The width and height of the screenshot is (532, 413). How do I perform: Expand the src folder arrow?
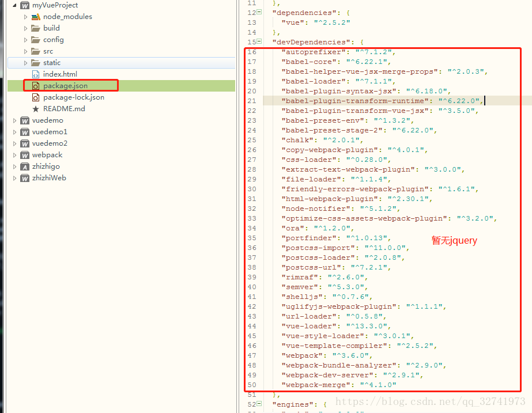(25, 51)
